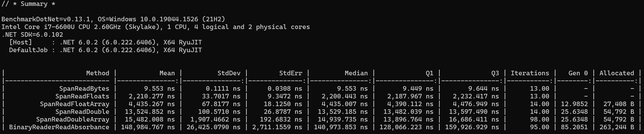Click the SpanReadFloatArray method name

coord(74,104)
